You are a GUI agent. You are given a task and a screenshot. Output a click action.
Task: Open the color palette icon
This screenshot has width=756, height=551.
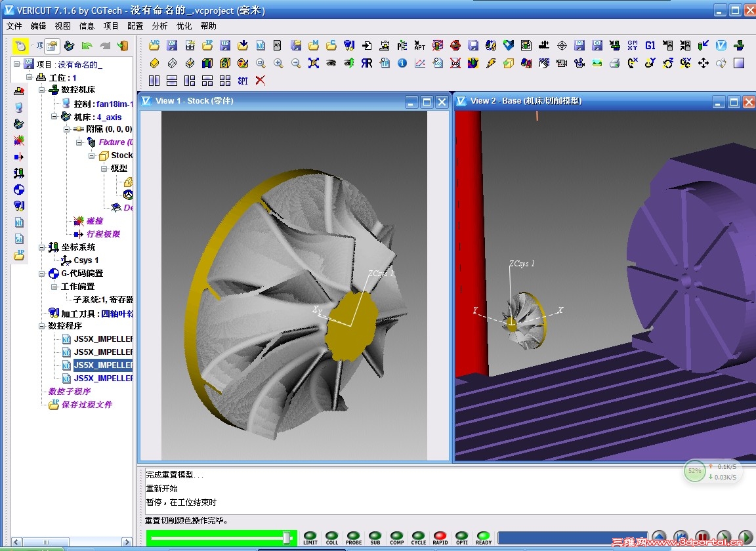[243, 63]
